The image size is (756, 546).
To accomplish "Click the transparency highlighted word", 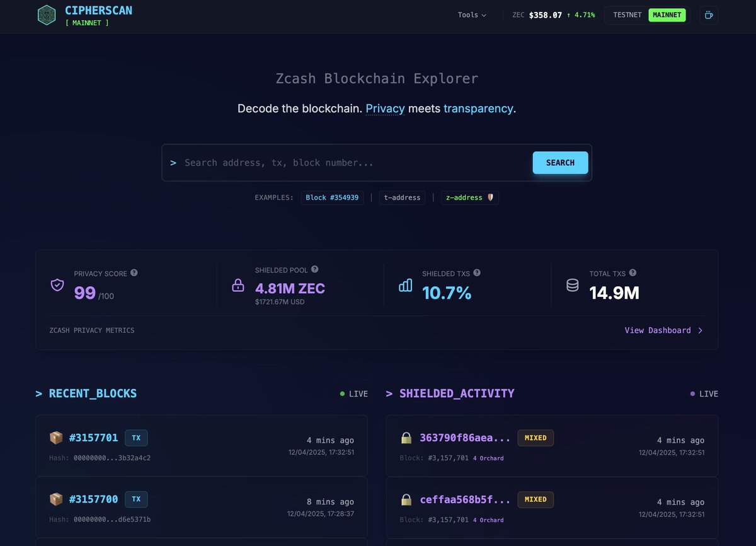I will point(478,108).
